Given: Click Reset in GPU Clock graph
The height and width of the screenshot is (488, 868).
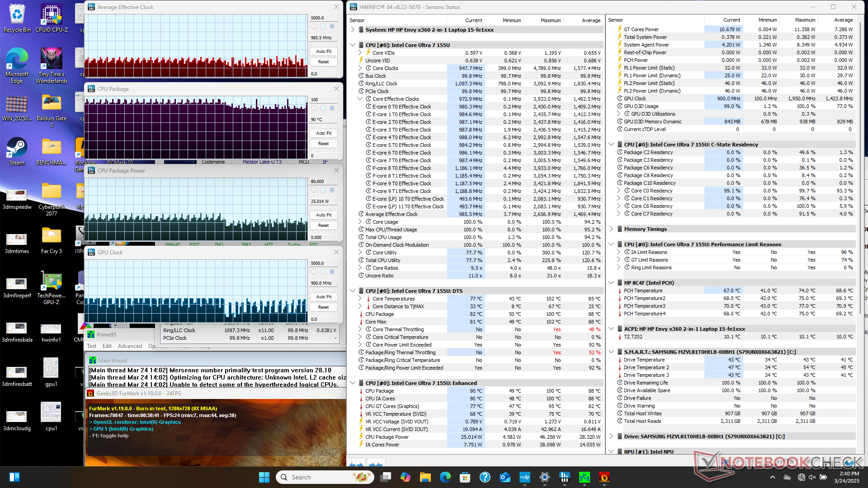Looking at the screenshot, I should (x=324, y=307).
